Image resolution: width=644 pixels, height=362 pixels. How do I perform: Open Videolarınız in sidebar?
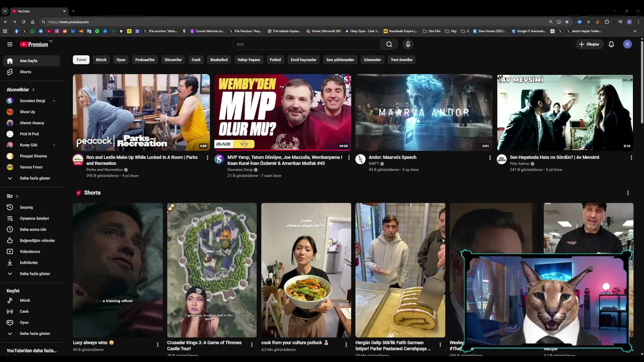coord(32,251)
